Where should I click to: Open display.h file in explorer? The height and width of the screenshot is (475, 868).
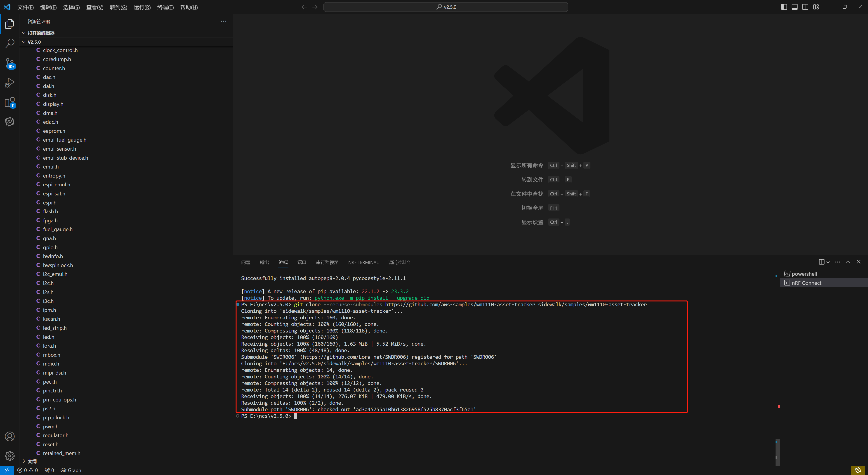pos(126,104)
